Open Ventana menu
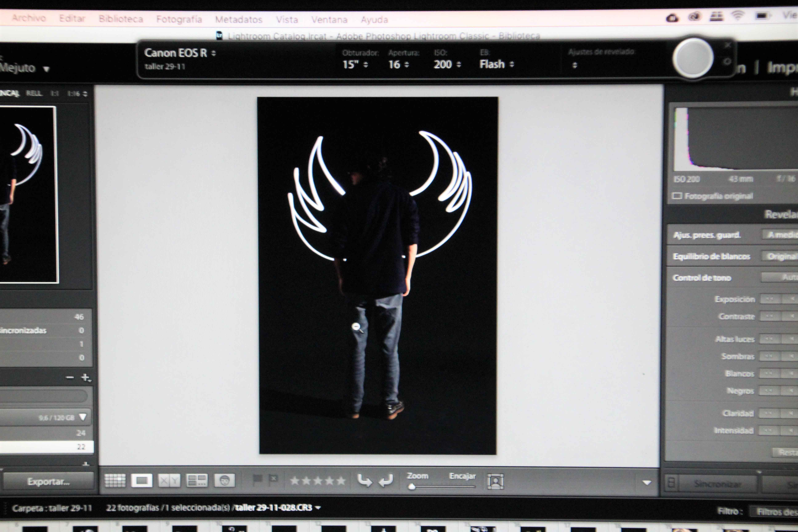Viewport: 798px width, 532px height. (x=329, y=20)
